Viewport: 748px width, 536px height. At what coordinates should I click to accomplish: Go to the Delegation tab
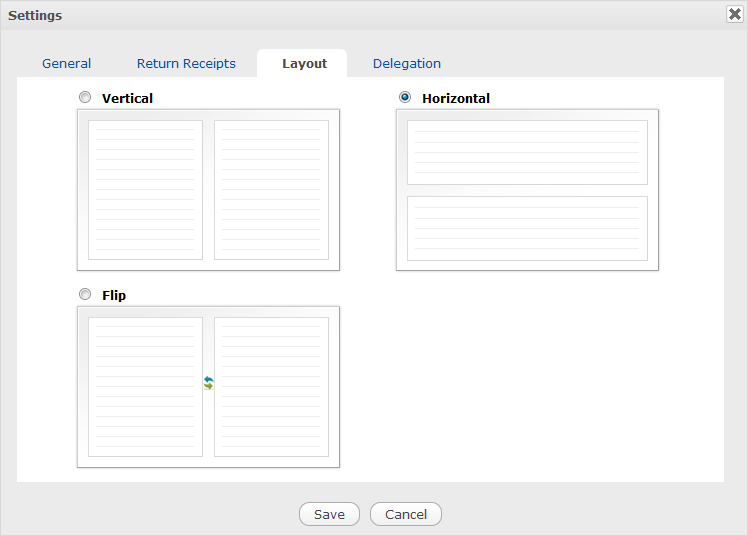(406, 63)
